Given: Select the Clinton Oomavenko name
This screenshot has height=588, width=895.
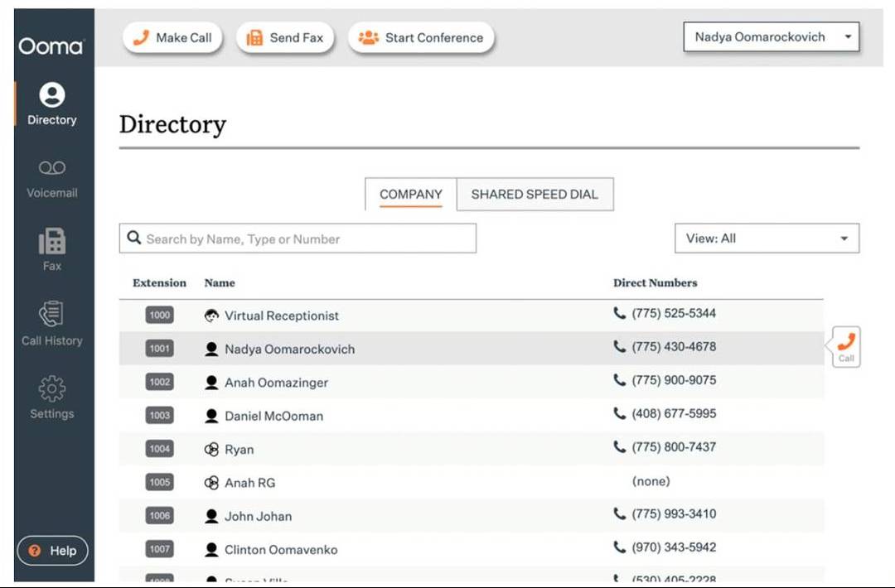Looking at the screenshot, I should click(x=281, y=550).
